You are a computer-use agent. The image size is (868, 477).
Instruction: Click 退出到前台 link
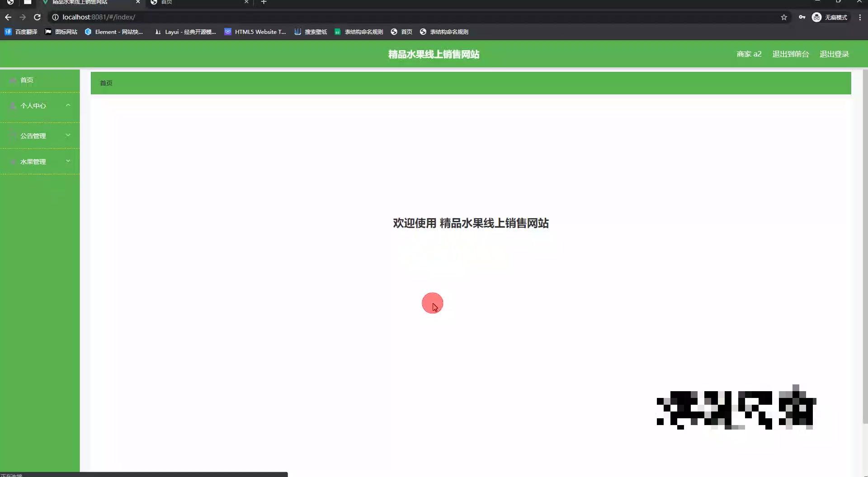(790, 54)
